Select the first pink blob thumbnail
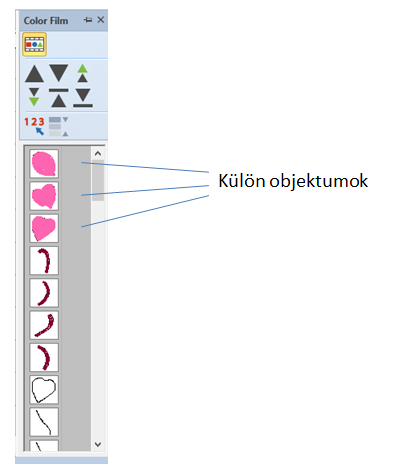The height and width of the screenshot is (471, 412). [x=44, y=164]
